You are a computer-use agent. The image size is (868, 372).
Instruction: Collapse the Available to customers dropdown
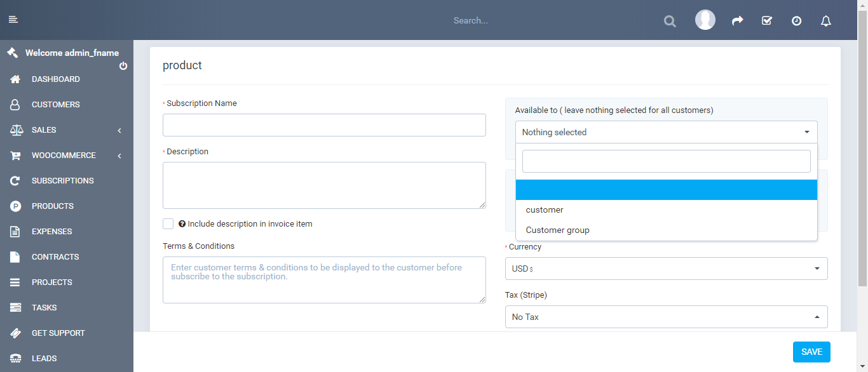pyautogui.click(x=666, y=132)
